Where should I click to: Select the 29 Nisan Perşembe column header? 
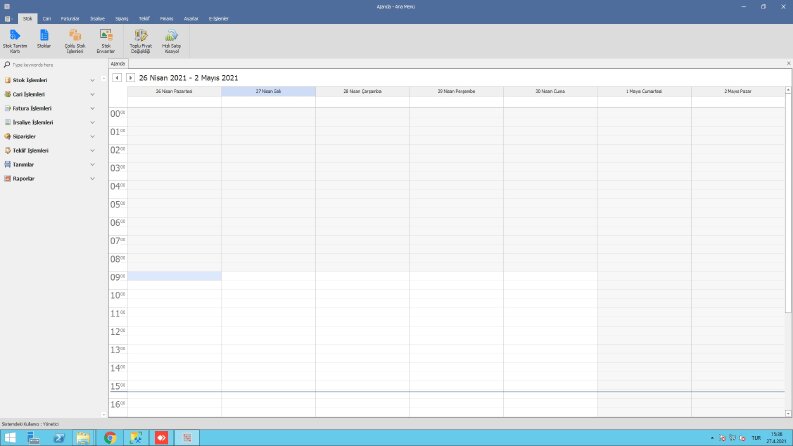click(x=456, y=92)
